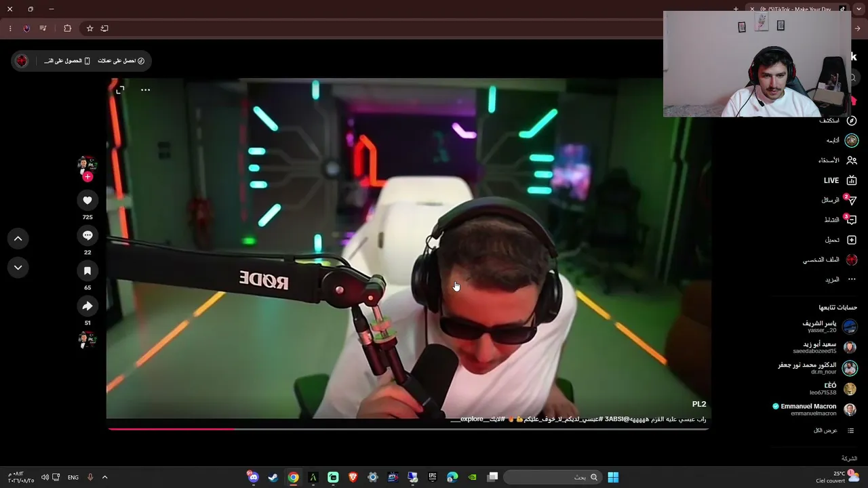Open the comments on this video

87,235
